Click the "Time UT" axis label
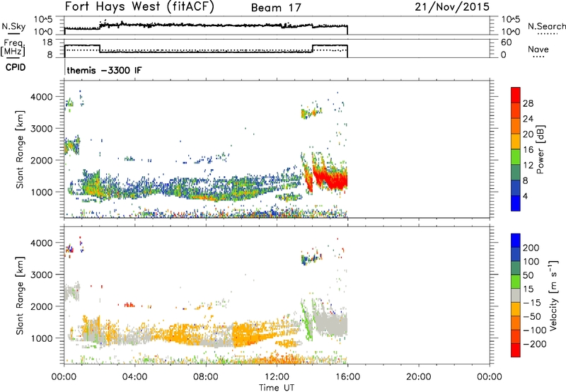This screenshot has height=392, width=566. pos(277,387)
